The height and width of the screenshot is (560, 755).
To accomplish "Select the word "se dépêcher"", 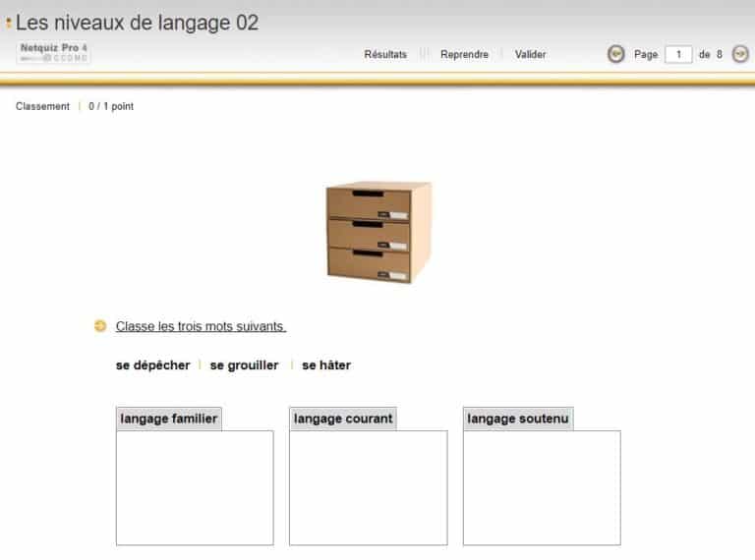I will (x=153, y=365).
